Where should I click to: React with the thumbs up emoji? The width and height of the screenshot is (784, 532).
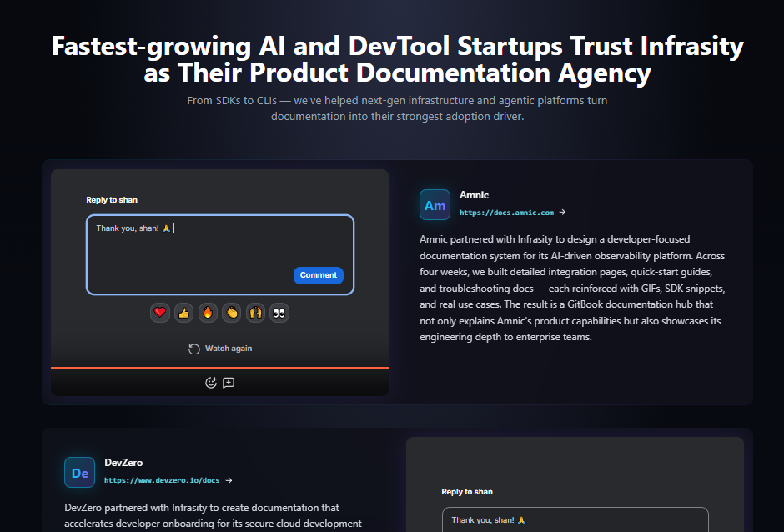coord(184,313)
